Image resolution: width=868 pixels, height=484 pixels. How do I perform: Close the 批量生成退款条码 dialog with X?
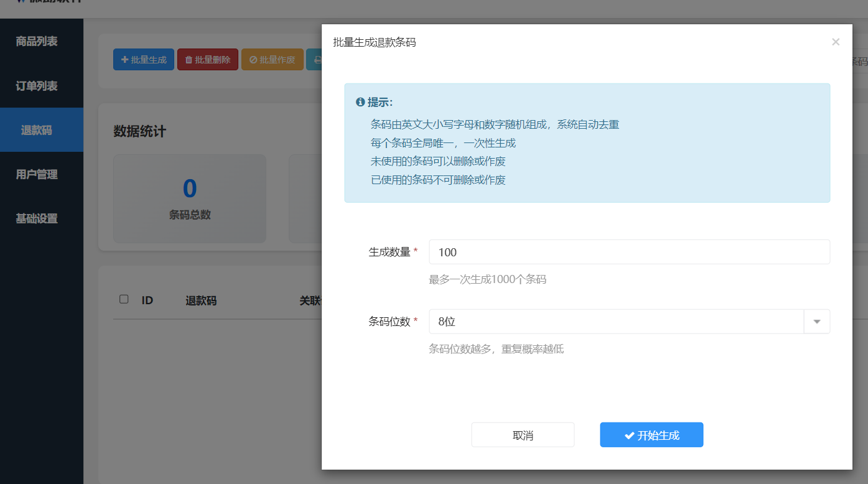pyautogui.click(x=836, y=42)
